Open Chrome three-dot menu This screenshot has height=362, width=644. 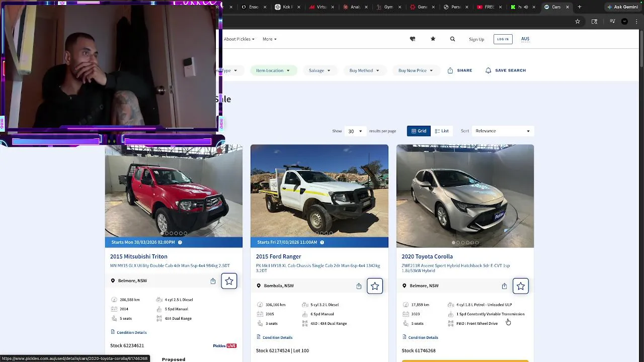(636, 22)
